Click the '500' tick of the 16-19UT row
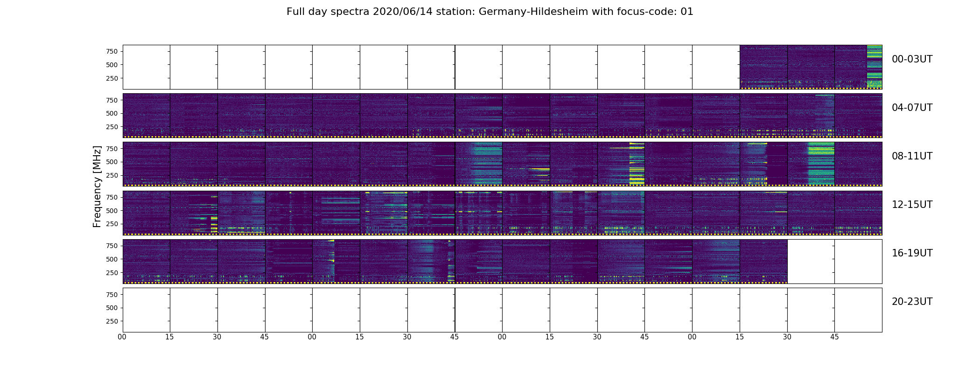The image size is (980, 373). [112, 259]
